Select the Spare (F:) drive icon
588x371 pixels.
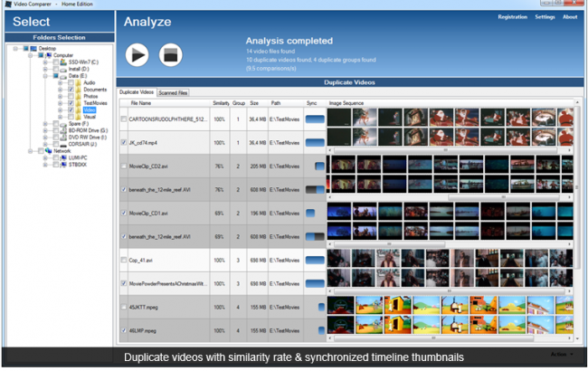pyautogui.click(x=63, y=123)
